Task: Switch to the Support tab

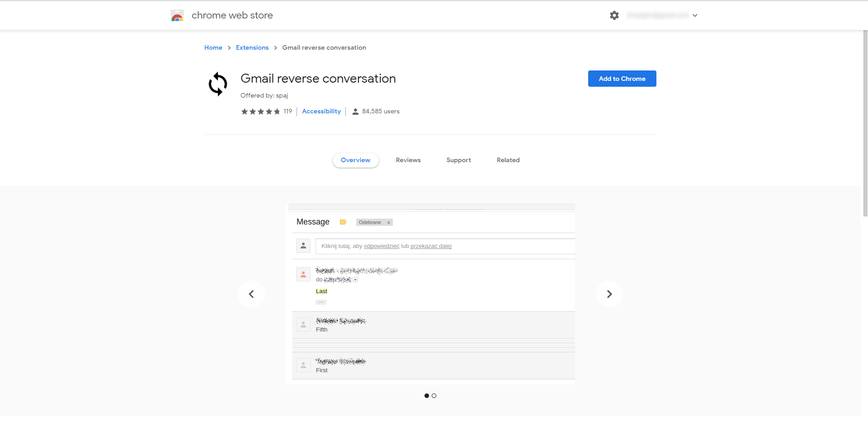Action: coord(458,160)
